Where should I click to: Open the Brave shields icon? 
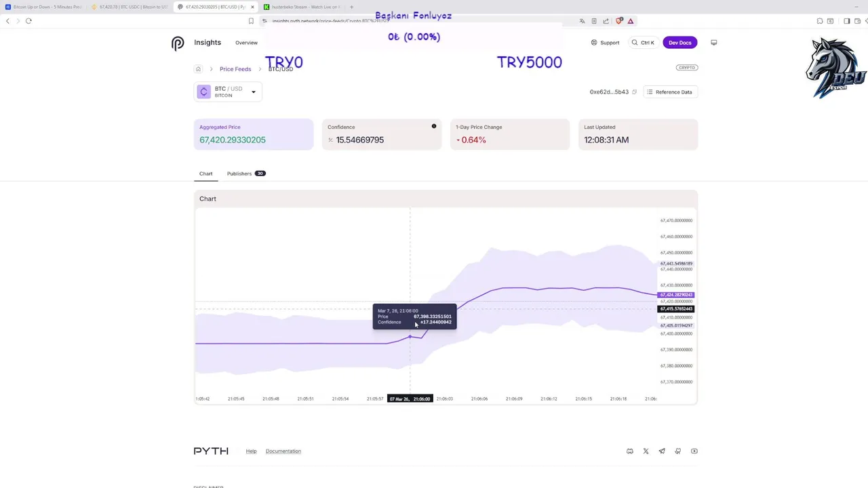pyautogui.click(x=618, y=21)
